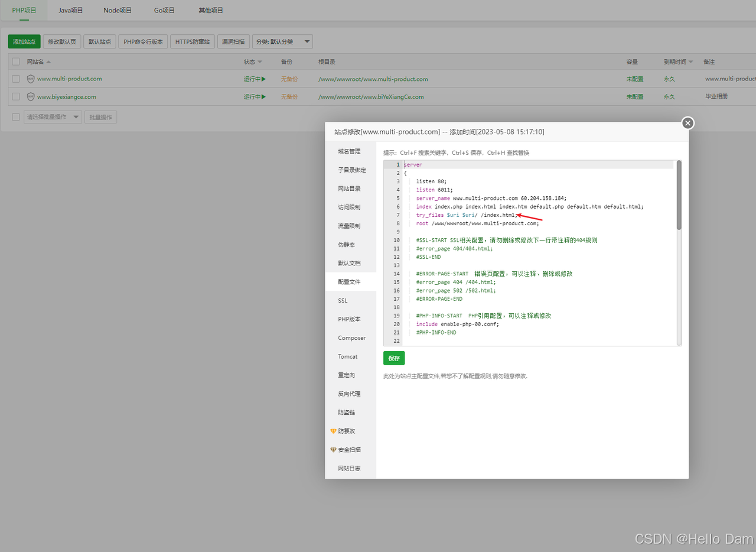Open 网站日志 in the dialog sidebar
Image resolution: width=756 pixels, height=552 pixels.
click(350, 468)
